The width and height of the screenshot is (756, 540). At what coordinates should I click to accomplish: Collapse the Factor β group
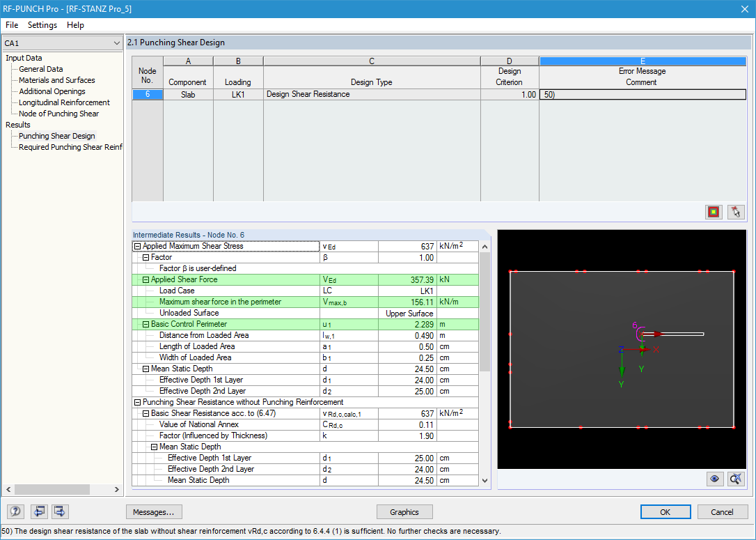coord(145,257)
